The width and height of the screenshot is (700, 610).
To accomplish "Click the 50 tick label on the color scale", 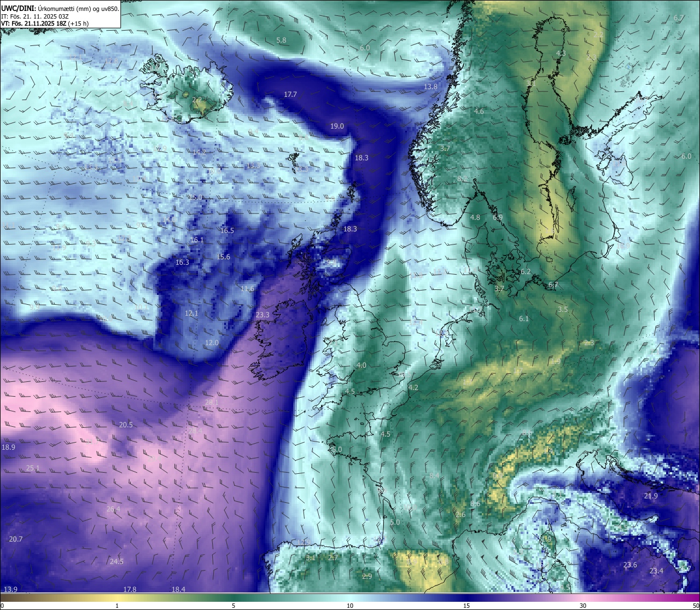I will [696, 606].
